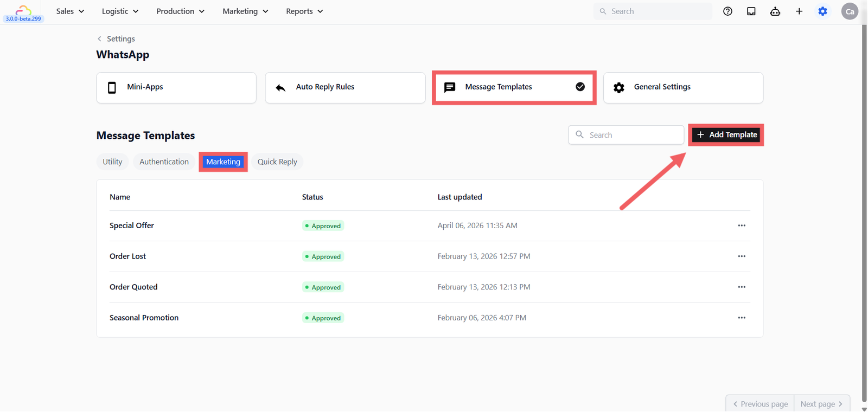Open the General Settings section
868x412 pixels.
click(x=683, y=88)
